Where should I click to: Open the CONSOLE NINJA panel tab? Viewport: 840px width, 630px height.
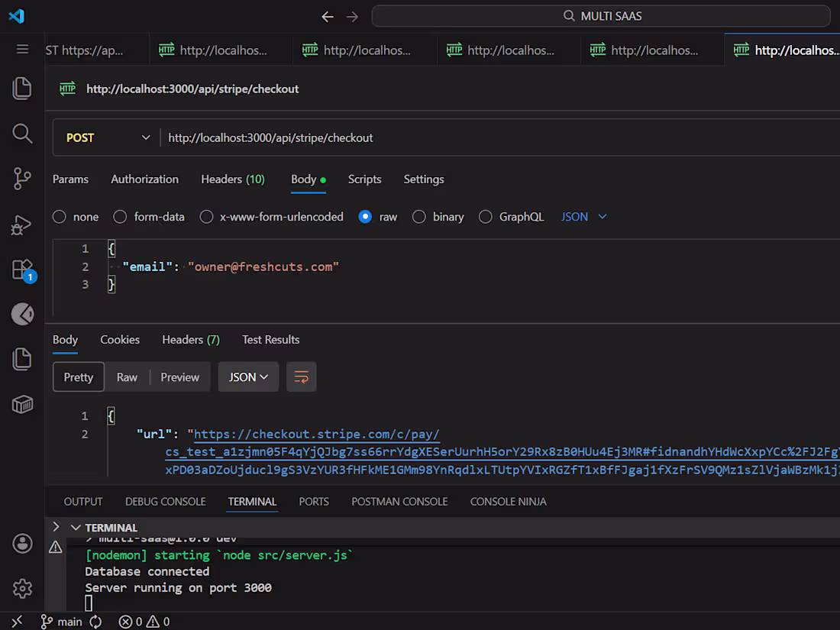508,502
